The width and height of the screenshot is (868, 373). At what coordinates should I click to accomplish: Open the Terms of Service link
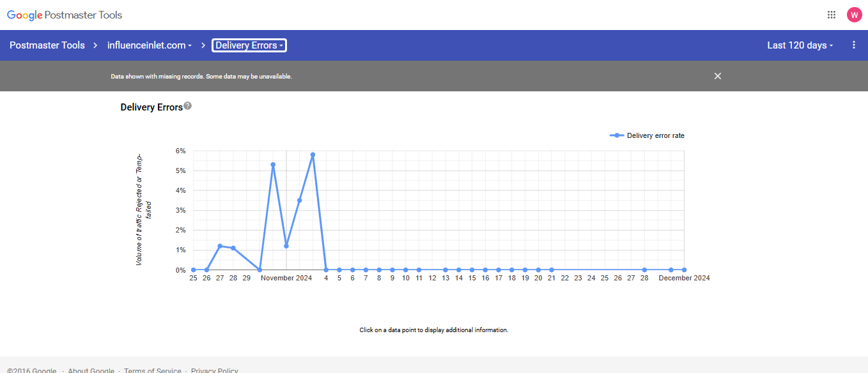[152, 370]
